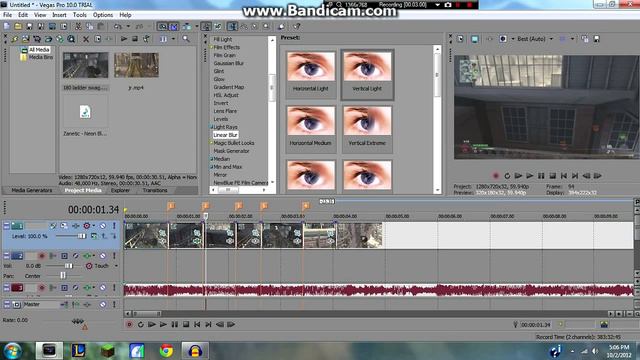The image size is (640, 360).
Task: Toggle loop playback in the timeline transport
Action: coord(141,324)
